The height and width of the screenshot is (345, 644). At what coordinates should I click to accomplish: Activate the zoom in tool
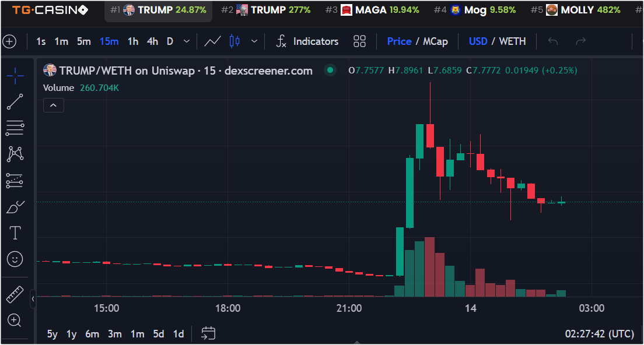[x=15, y=321]
